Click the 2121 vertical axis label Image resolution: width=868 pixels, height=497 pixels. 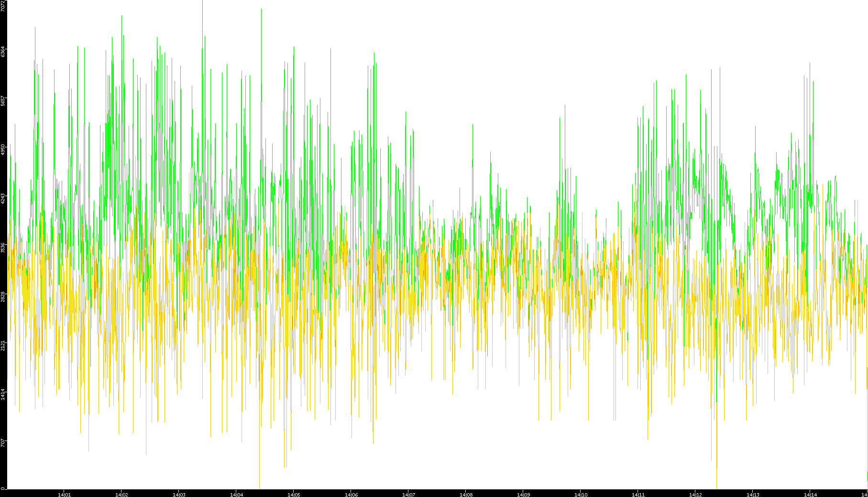[3, 345]
